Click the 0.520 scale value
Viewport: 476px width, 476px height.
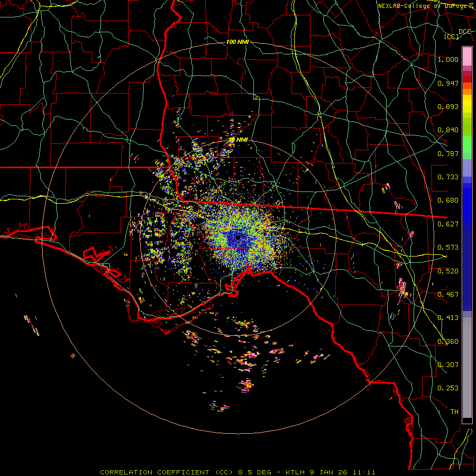[448, 271]
